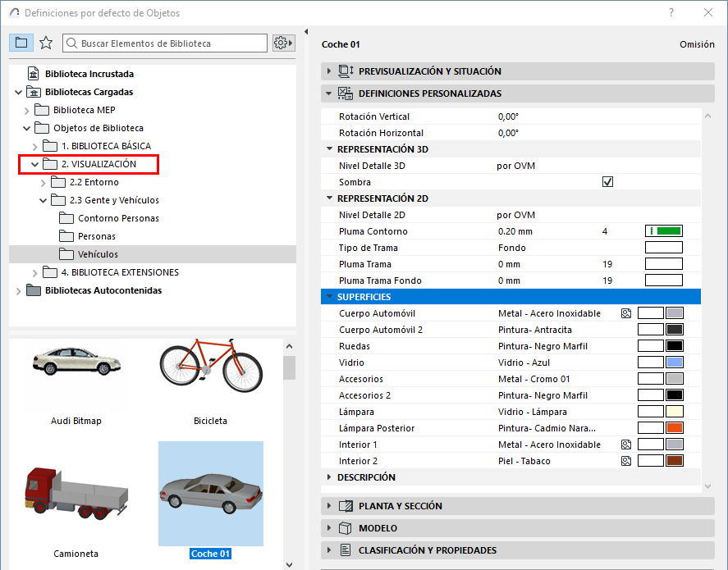Open the library settings gear menu

tap(283, 43)
